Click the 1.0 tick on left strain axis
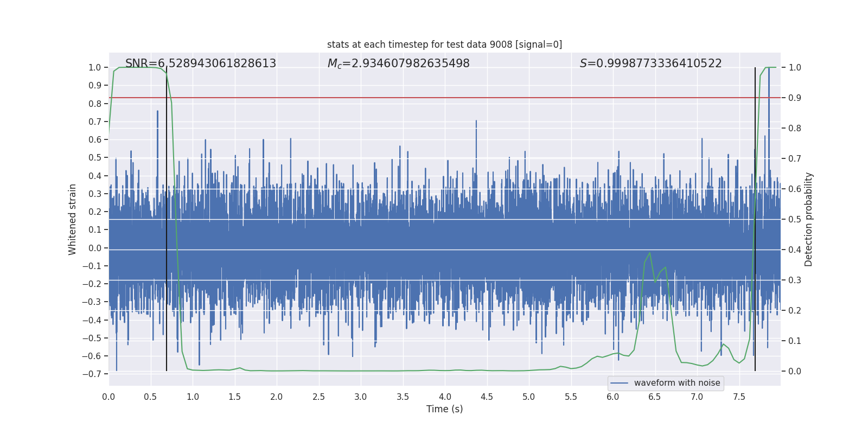 coord(94,67)
